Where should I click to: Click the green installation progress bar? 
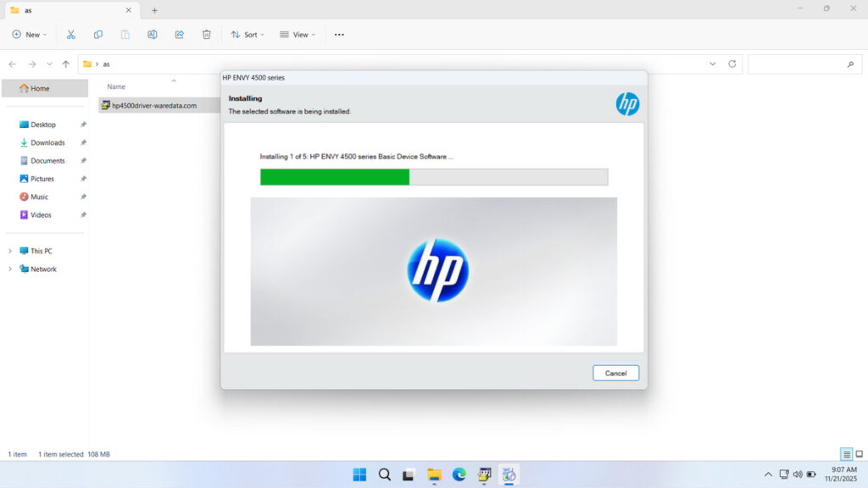334,177
